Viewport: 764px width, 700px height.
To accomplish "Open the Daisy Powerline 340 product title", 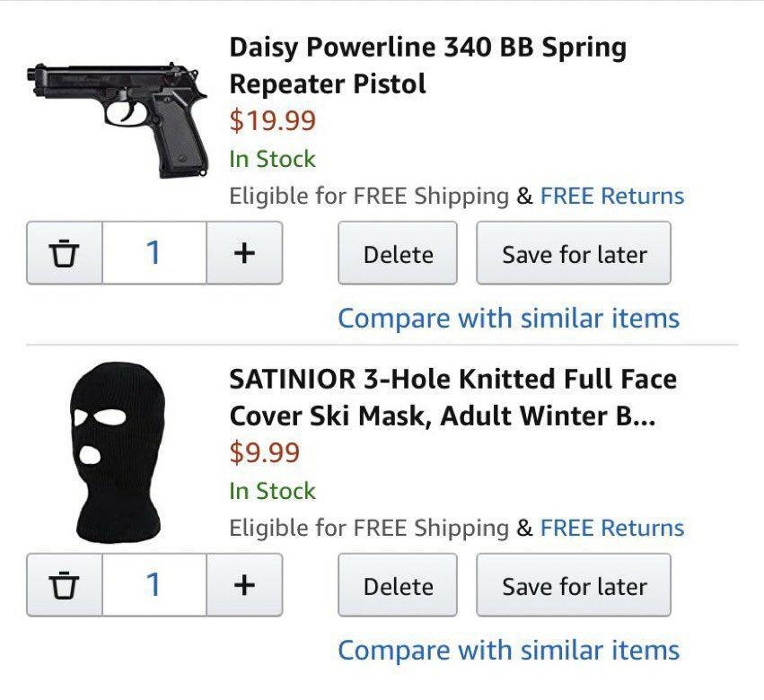I will [427, 66].
